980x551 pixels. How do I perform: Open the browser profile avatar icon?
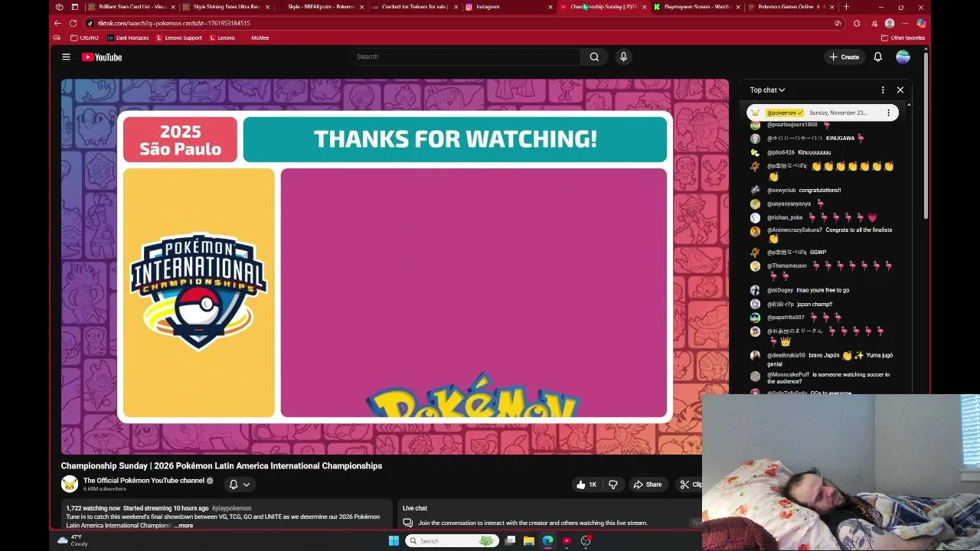(889, 23)
